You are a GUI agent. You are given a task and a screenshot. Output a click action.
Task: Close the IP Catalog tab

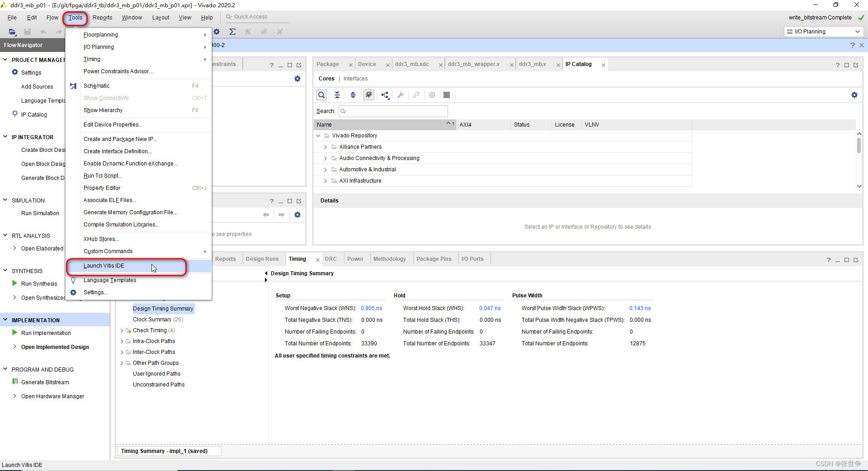click(603, 65)
